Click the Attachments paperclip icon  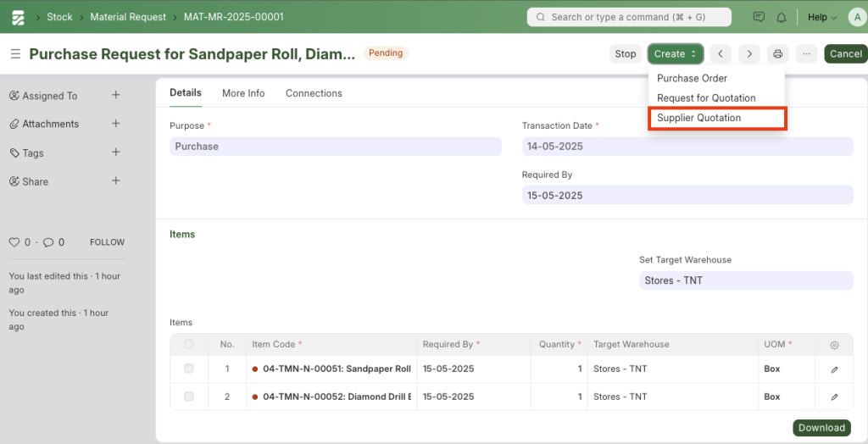pos(14,124)
